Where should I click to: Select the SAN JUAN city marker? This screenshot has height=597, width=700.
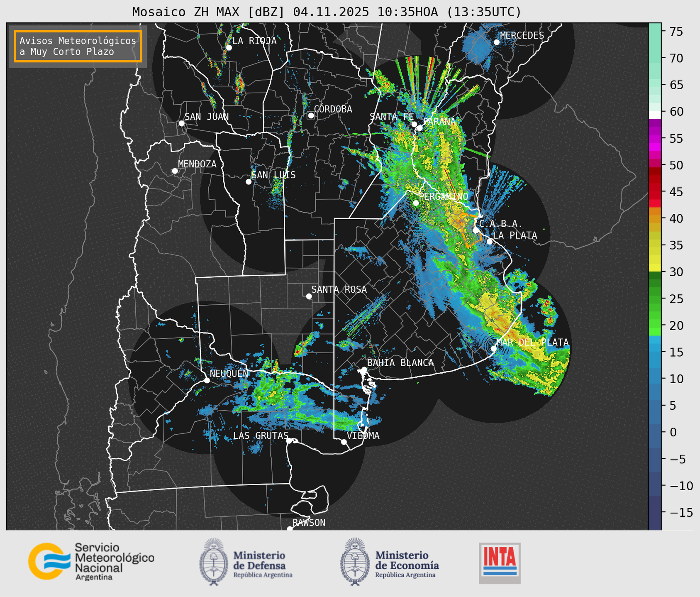pos(181,123)
